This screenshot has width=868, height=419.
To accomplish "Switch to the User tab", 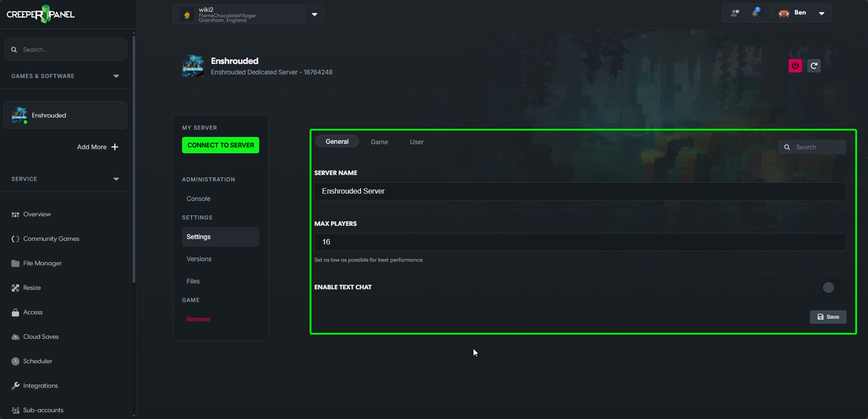I will 417,142.
